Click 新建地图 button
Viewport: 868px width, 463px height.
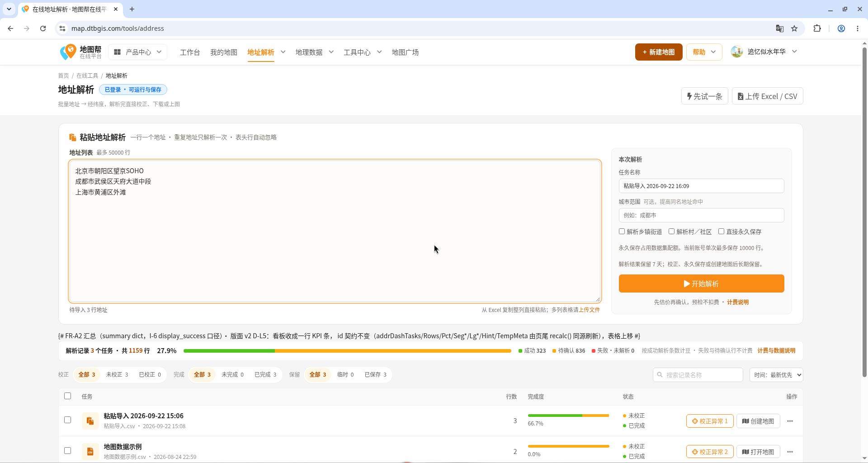(x=659, y=52)
